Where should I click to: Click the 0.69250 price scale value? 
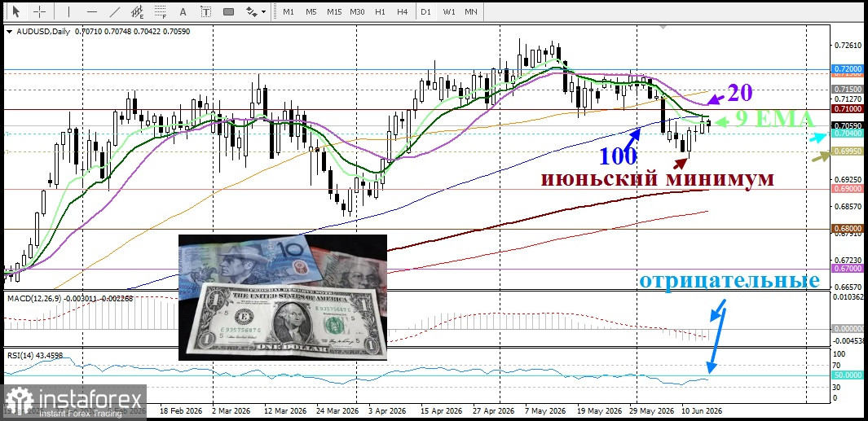tap(847, 180)
